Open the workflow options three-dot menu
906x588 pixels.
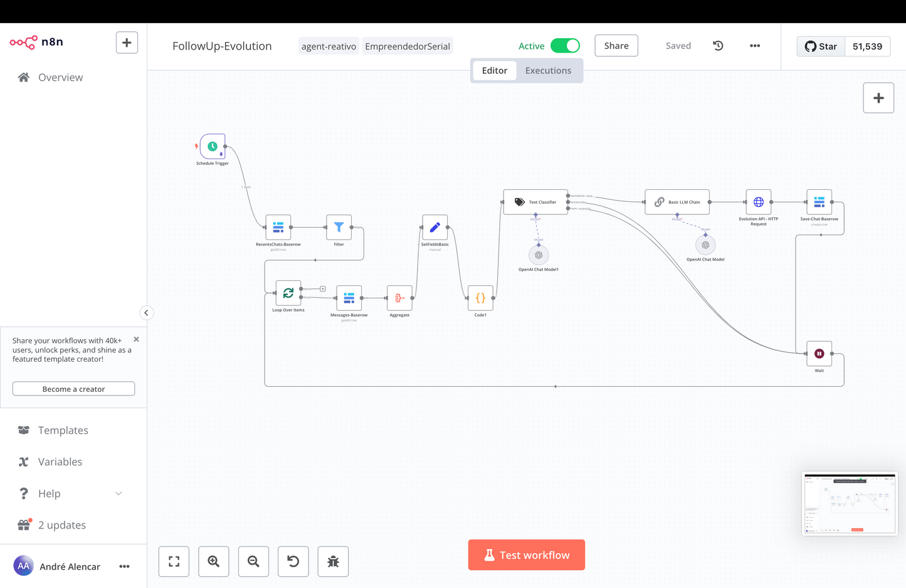point(754,45)
